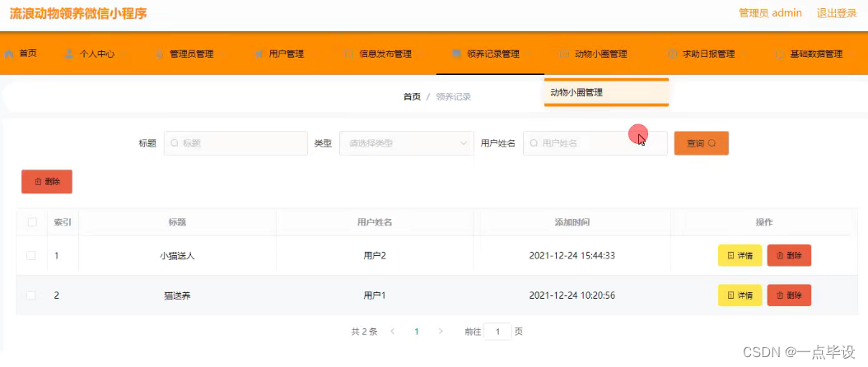Click the 标题 column header in table
The image size is (868, 367).
click(177, 222)
